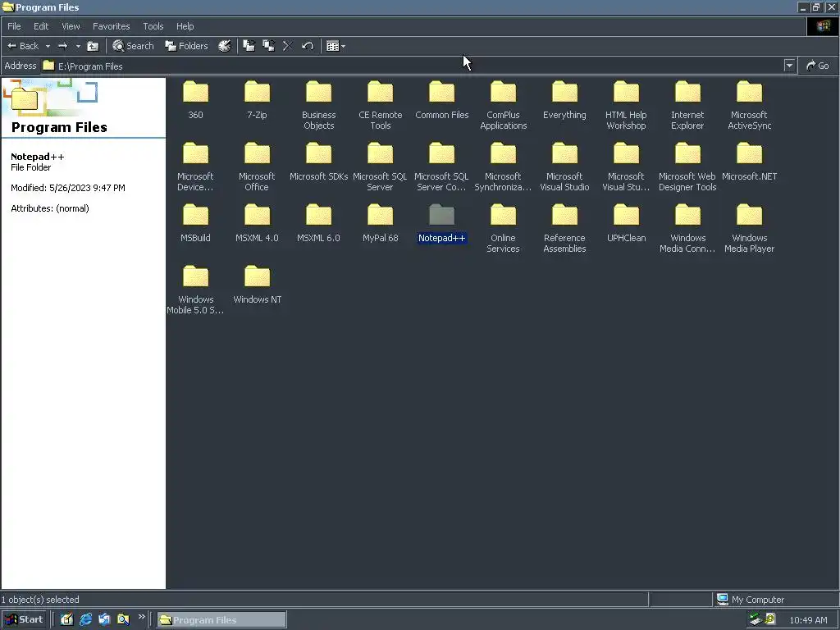Viewport: 840px width, 630px height.
Task: Click the Copy To toolbar icon
Action: tap(268, 46)
